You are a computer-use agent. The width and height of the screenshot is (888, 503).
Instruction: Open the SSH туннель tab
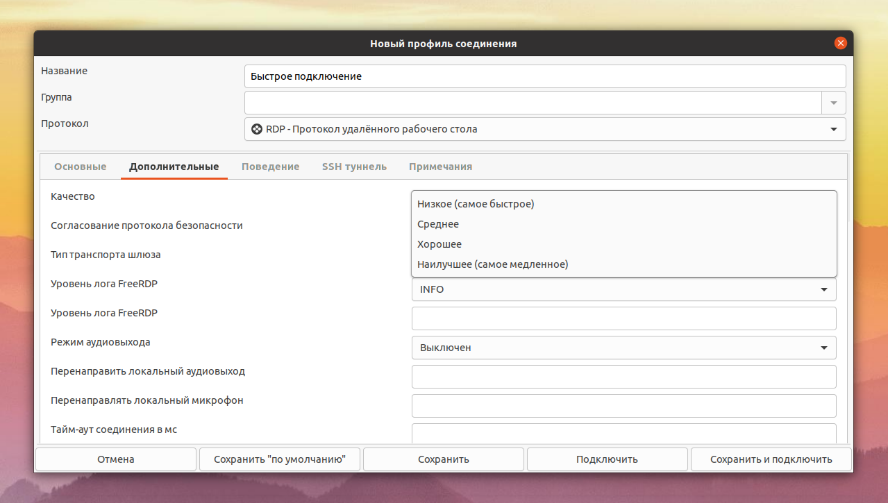(x=354, y=167)
